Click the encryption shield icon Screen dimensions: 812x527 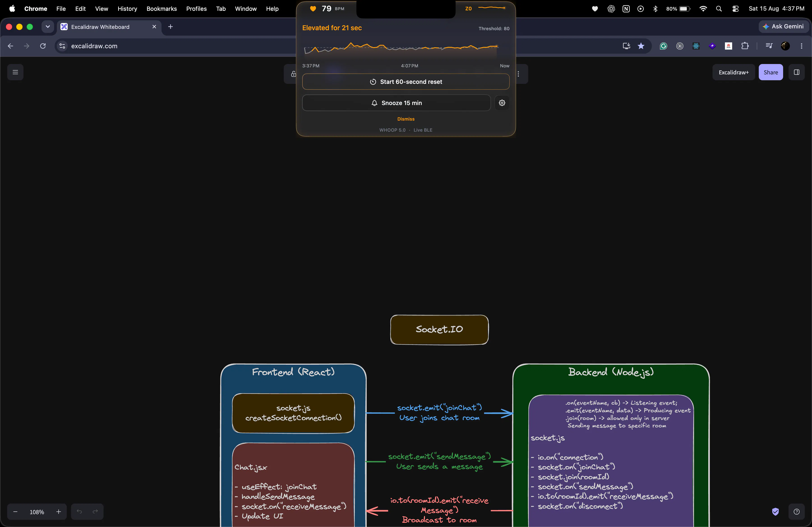click(775, 512)
